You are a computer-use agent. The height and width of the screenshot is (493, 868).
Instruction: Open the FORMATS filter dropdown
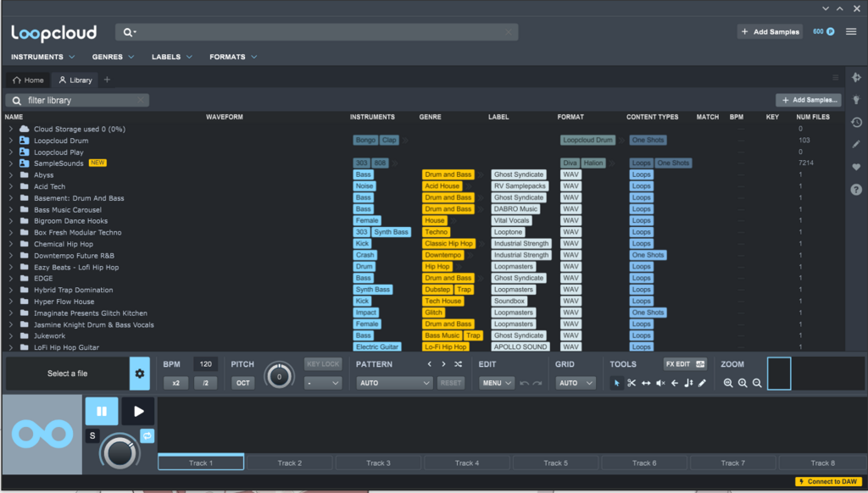[x=233, y=57]
